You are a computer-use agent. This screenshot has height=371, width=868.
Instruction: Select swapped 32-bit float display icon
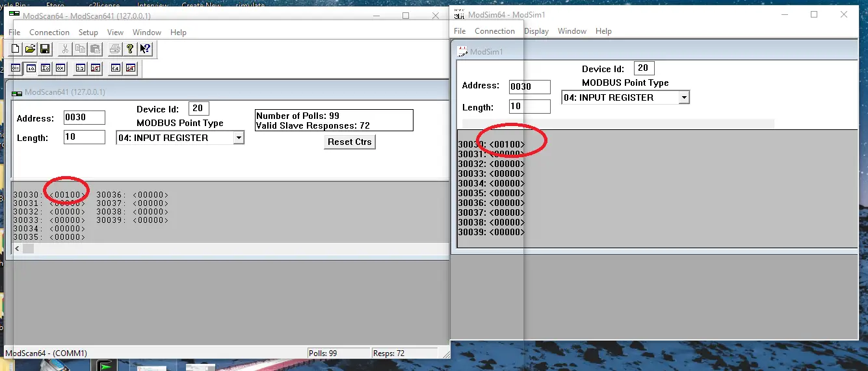tap(96, 68)
